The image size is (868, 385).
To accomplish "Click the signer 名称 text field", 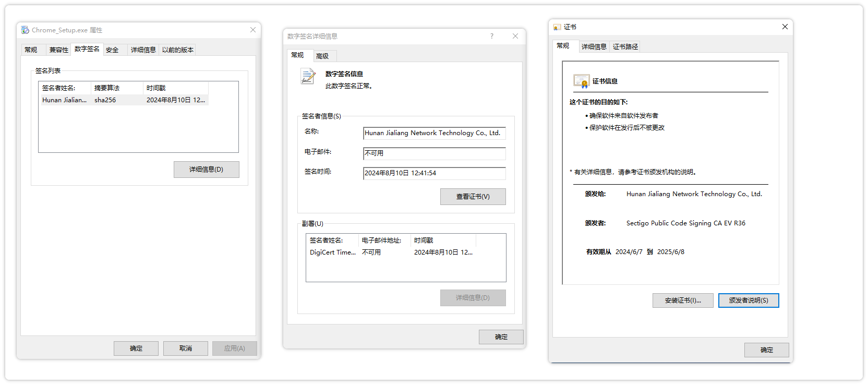I will [434, 133].
